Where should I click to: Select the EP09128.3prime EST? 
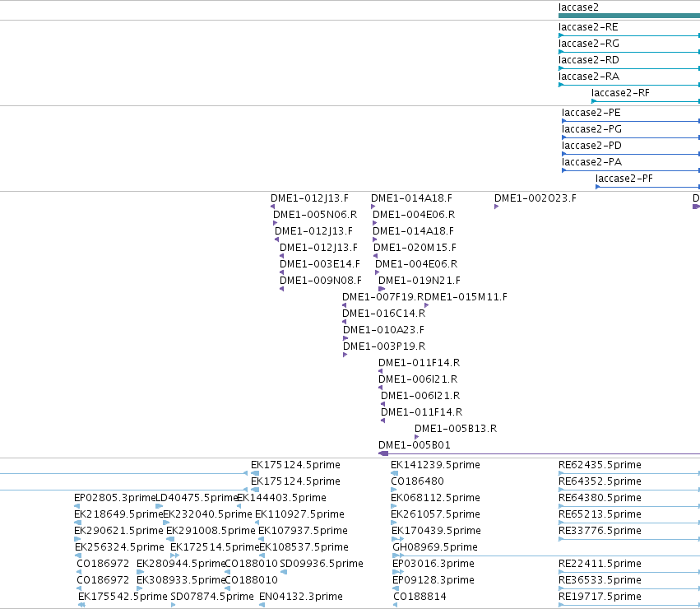pos(433,581)
